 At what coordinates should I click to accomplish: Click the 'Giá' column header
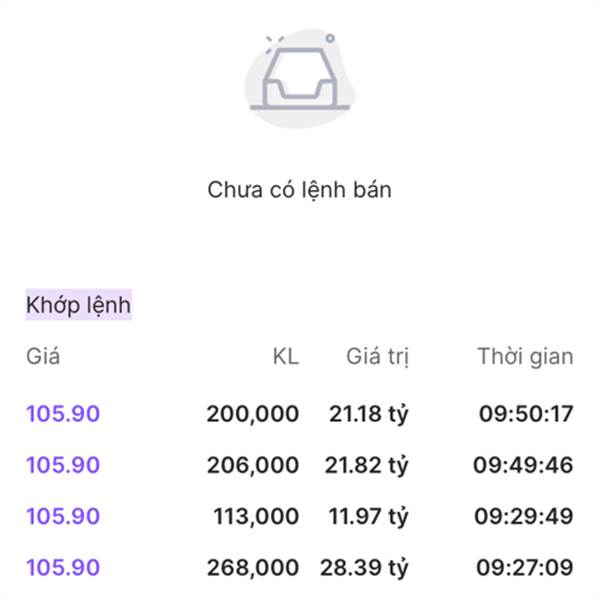[x=43, y=356]
